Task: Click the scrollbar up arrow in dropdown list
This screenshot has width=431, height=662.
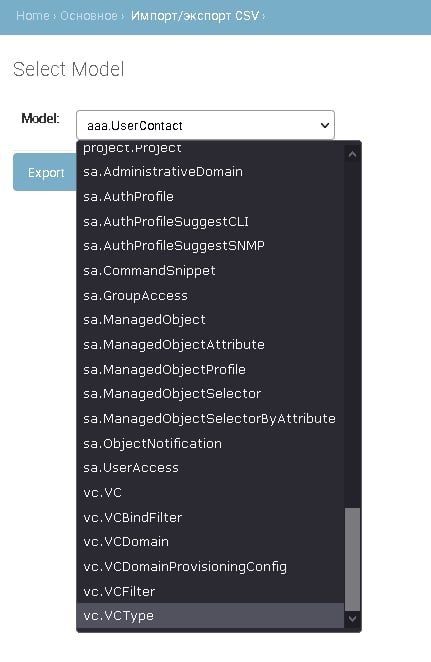Action: click(352, 155)
